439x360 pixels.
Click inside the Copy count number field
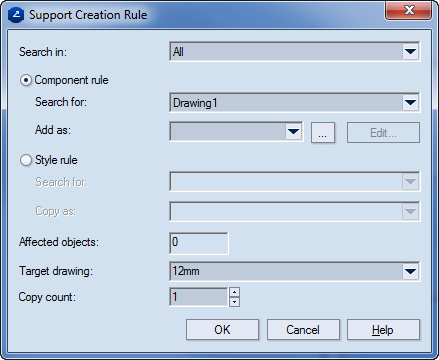[x=199, y=297]
